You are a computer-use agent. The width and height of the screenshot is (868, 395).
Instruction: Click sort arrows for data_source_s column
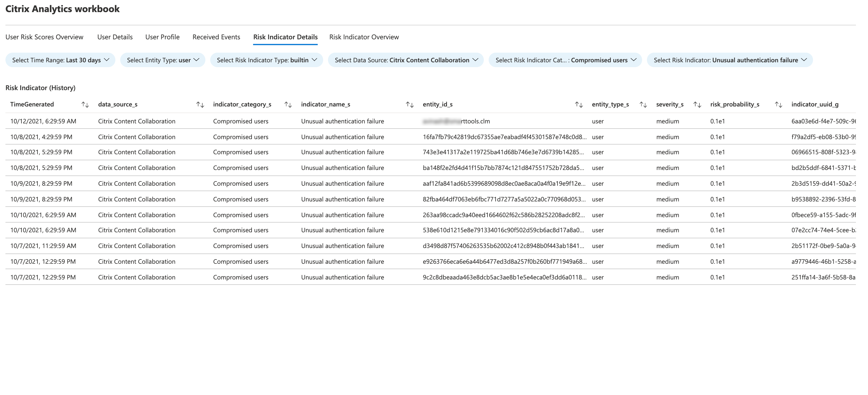coord(200,105)
